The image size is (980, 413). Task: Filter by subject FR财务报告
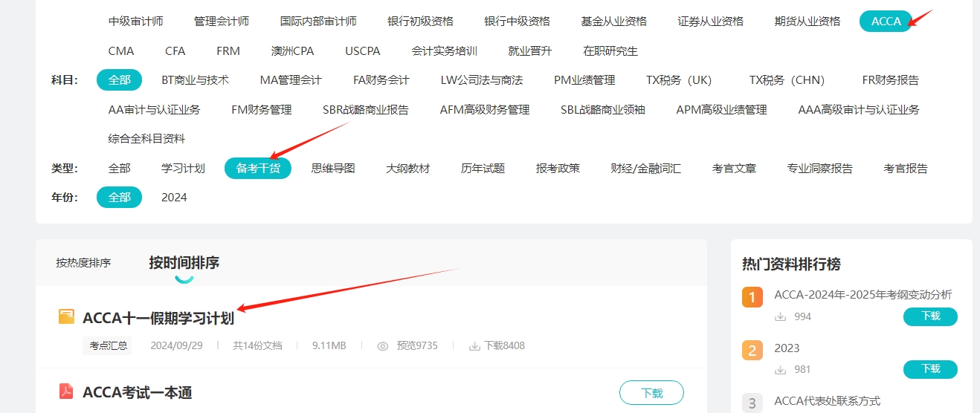[891, 80]
